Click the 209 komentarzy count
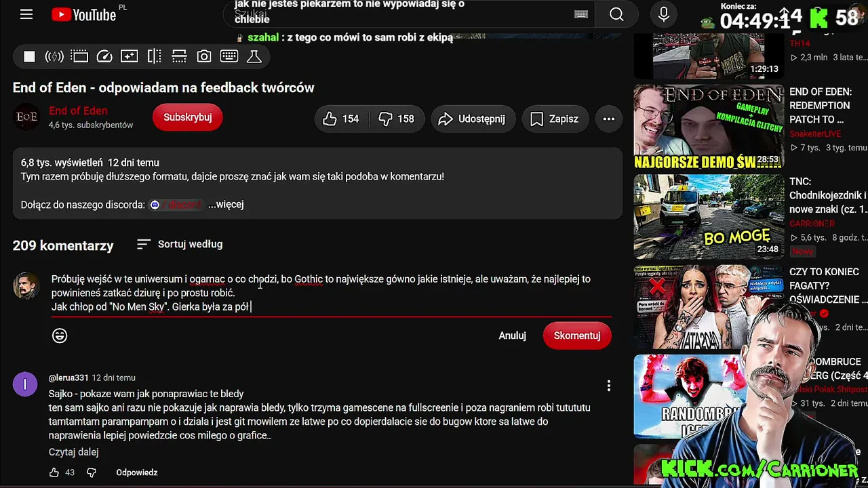 [63, 245]
